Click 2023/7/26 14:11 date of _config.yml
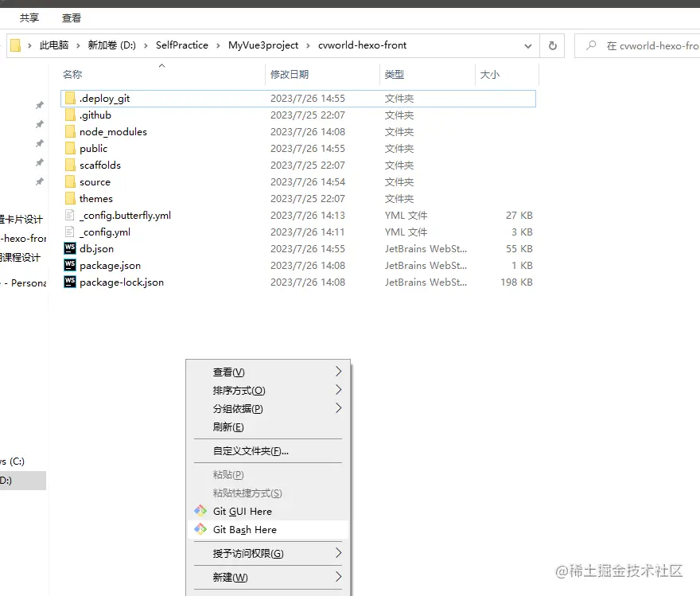The width and height of the screenshot is (700, 596). (x=308, y=232)
